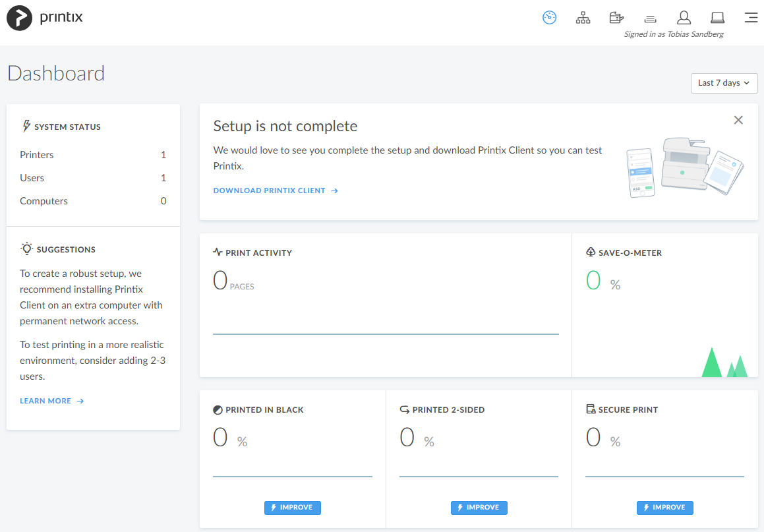Click the Save-O-Meter trees graphic

point(724,363)
